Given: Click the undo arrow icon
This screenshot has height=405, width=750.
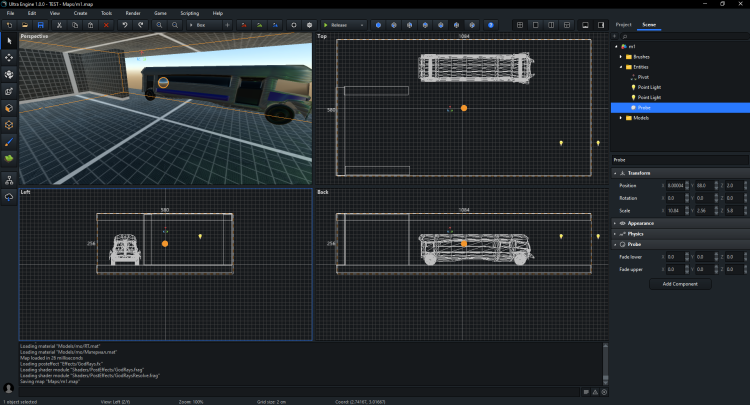Looking at the screenshot, I should tap(125, 24).
